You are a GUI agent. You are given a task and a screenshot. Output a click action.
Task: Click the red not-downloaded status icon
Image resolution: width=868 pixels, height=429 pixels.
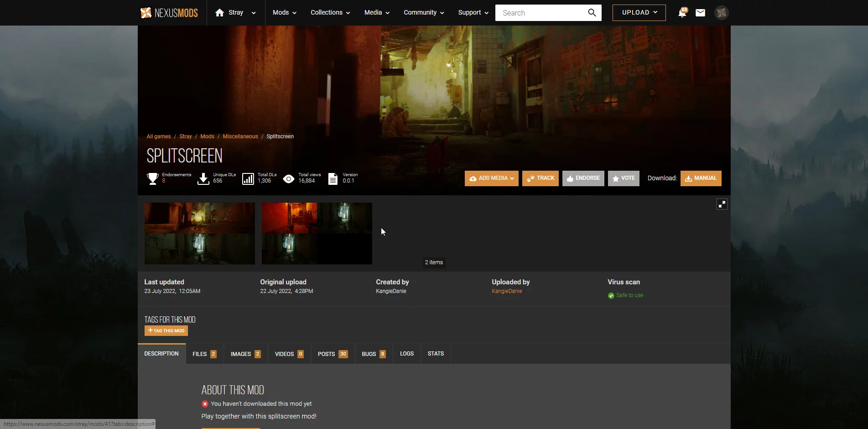click(x=205, y=404)
